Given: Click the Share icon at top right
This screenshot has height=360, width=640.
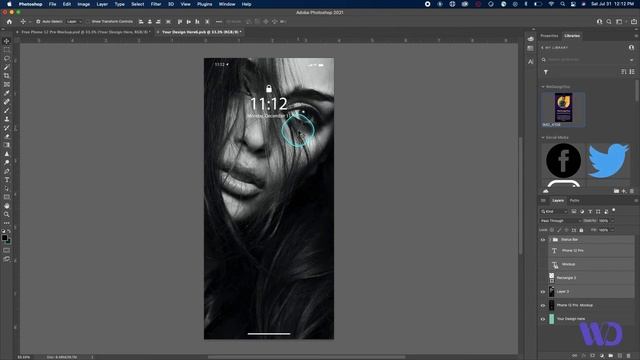Looking at the screenshot, I should (633, 22).
